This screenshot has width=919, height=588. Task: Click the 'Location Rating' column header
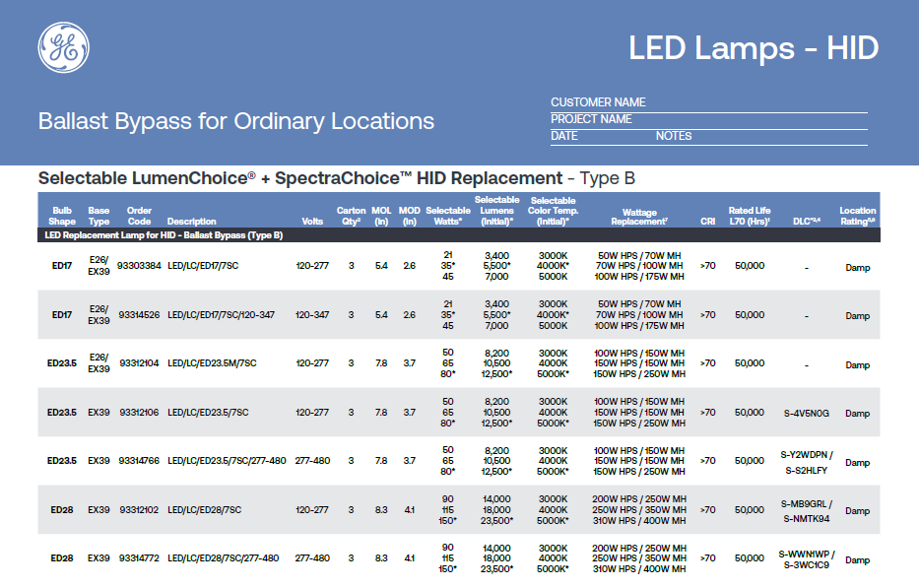point(858,216)
